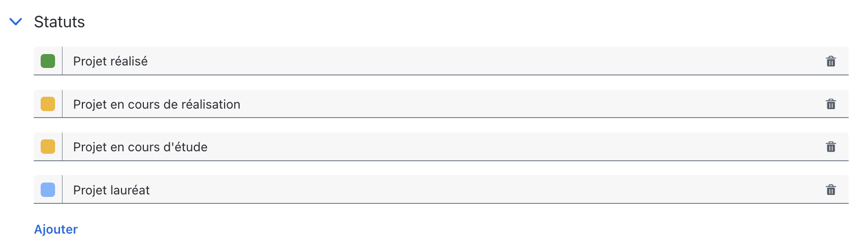Remove the Projet en cours d'étude status
Image resolution: width=868 pixels, height=247 pixels.
(831, 147)
